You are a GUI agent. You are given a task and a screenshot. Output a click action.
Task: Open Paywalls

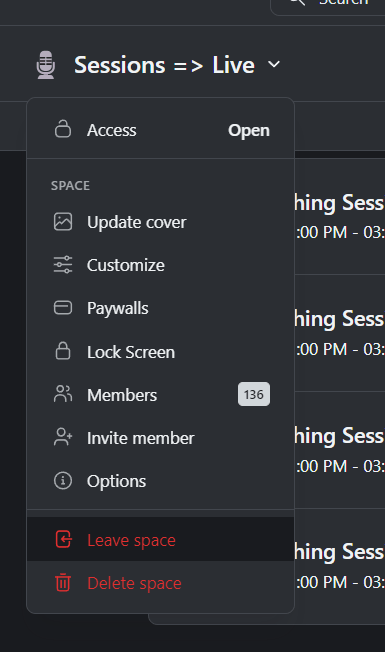(160, 308)
